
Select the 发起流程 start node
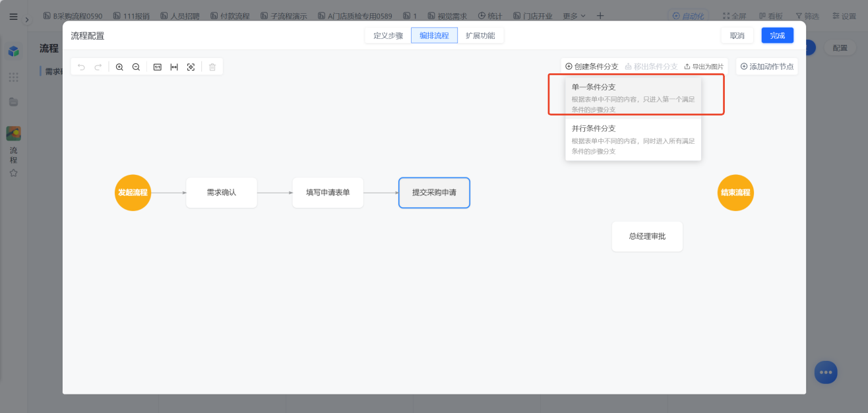coord(133,193)
